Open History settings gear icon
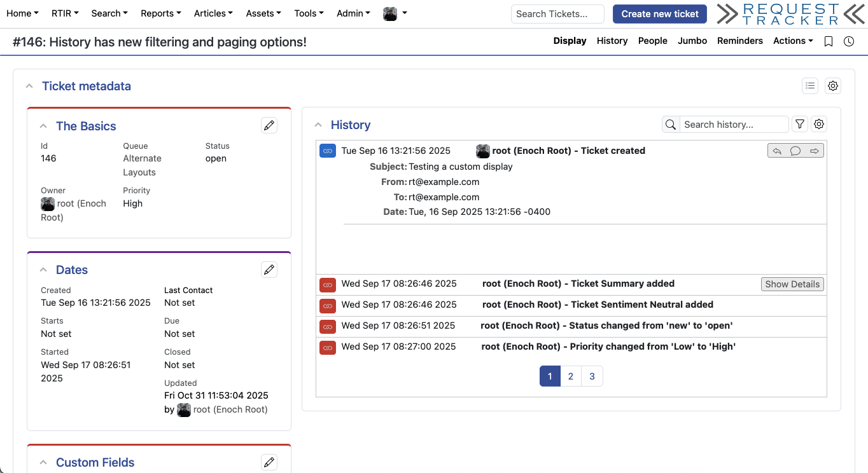This screenshot has height=473, width=868. click(x=819, y=125)
